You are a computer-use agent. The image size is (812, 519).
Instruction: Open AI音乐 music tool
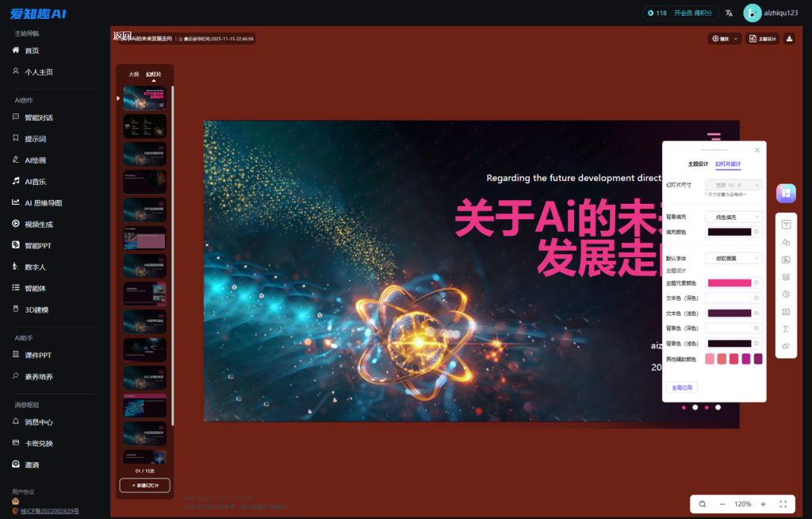click(x=35, y=182)
